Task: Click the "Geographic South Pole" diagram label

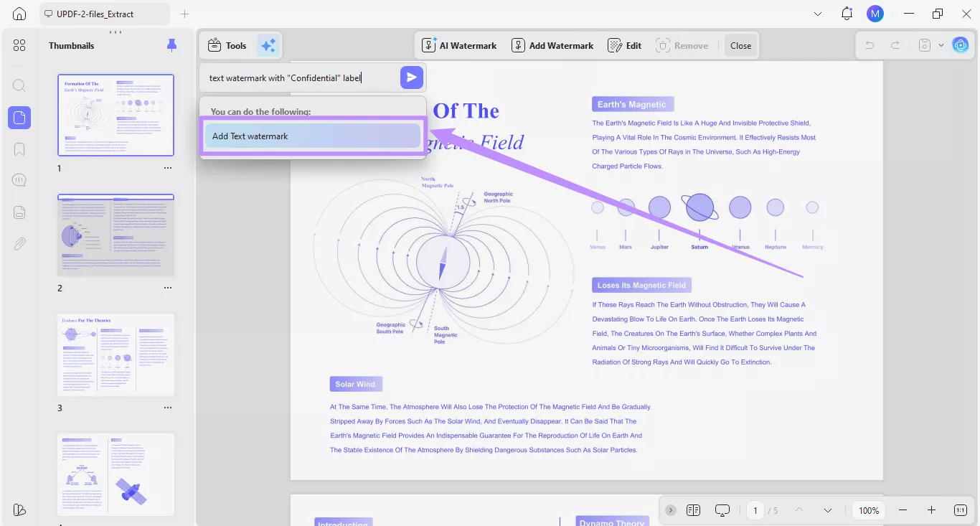Action: tap(391, 329)
